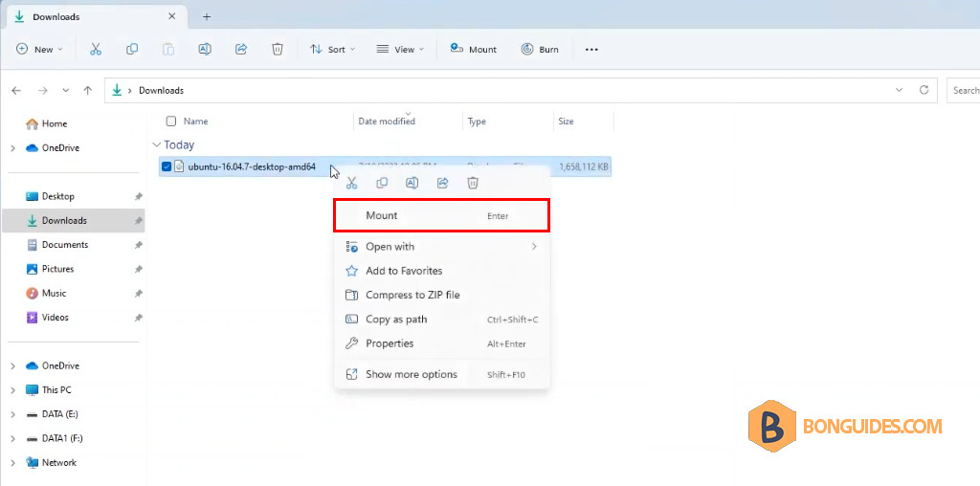This screenshot has height=486, width=980.
Task: Expand This PC in sidebar
Action: pyautogui.click(x=13, y=389)
